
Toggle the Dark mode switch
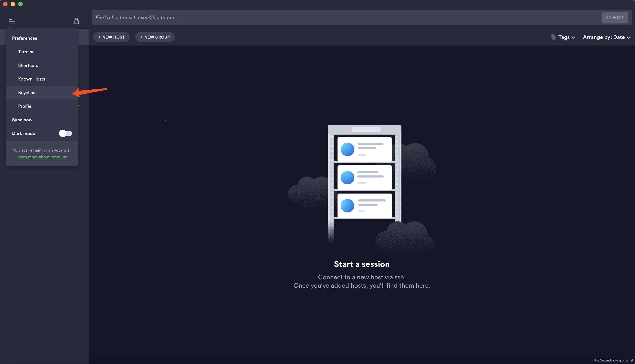(65, 133)
